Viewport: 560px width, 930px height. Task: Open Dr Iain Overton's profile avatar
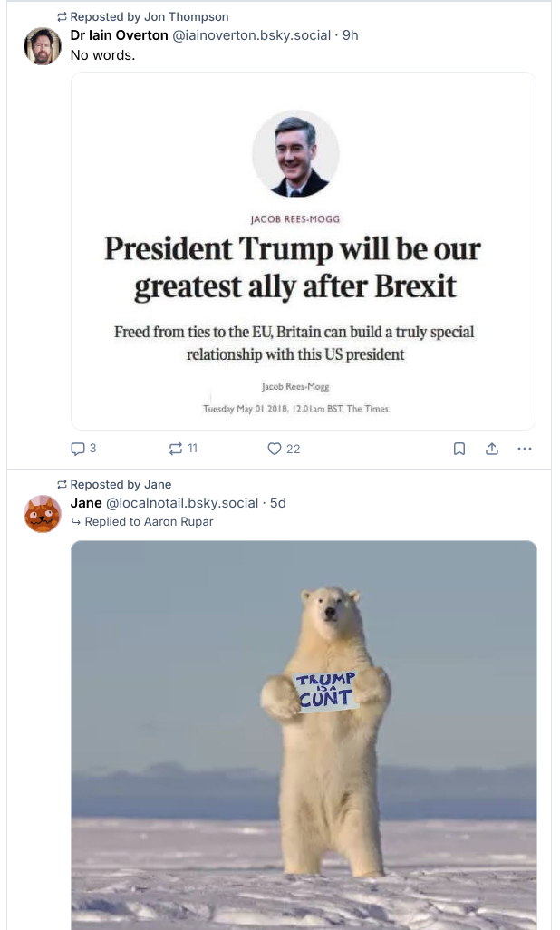[43, 45]
